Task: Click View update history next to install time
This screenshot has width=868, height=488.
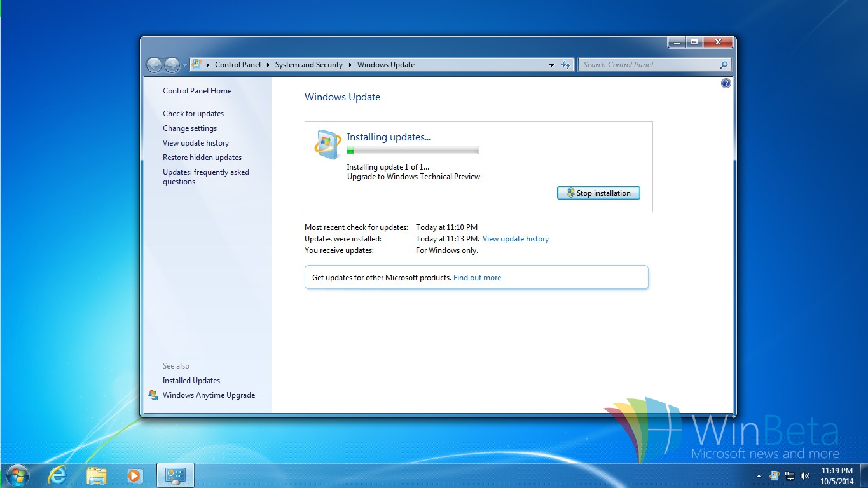Action: click(516, 239)
